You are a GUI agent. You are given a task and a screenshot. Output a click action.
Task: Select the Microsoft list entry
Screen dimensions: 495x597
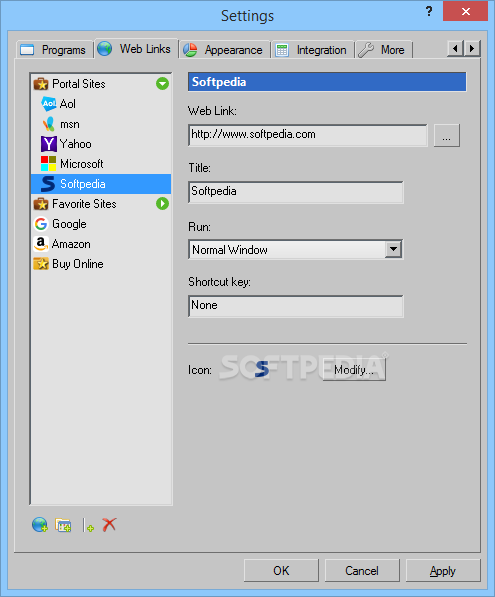pos(101,164)
